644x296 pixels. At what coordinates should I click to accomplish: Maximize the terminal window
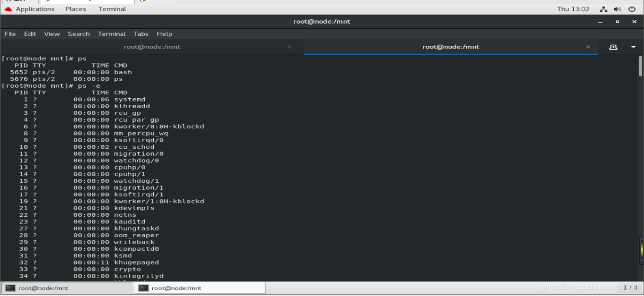(617, 22)
